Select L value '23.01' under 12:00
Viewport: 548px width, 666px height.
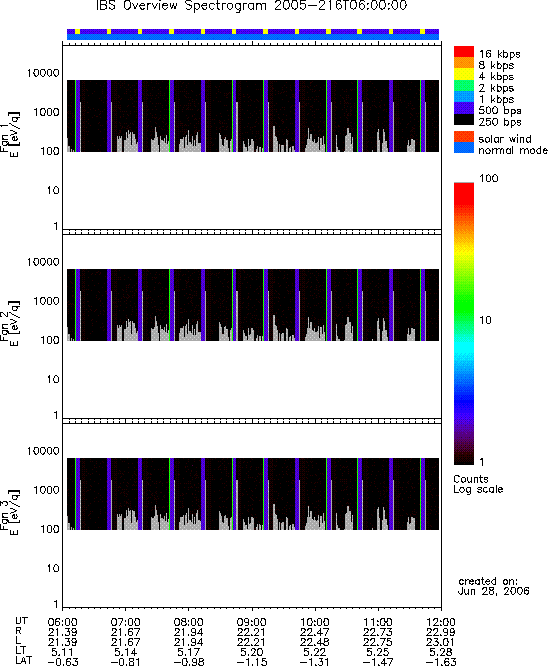(441, 642)
